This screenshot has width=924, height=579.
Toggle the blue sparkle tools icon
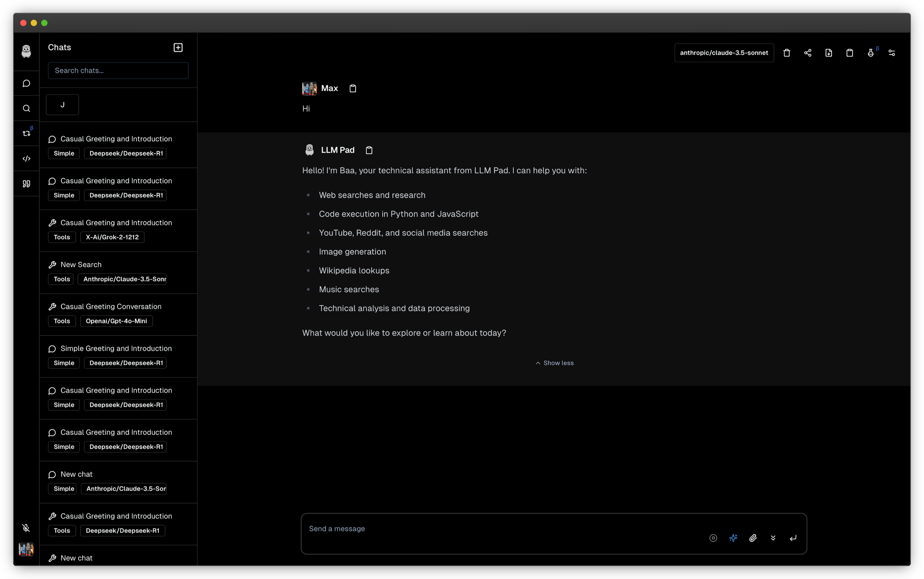(x=733, y=538)
